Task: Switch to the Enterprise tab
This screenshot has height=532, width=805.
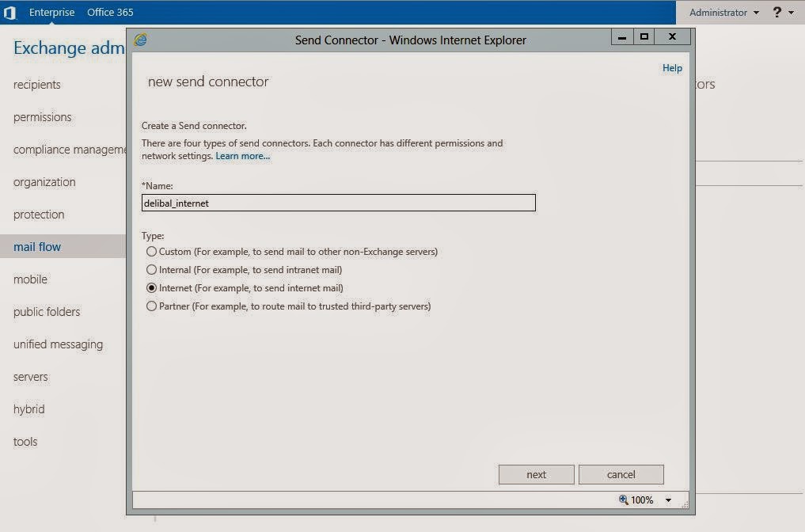Action: (x=51, y=13)
